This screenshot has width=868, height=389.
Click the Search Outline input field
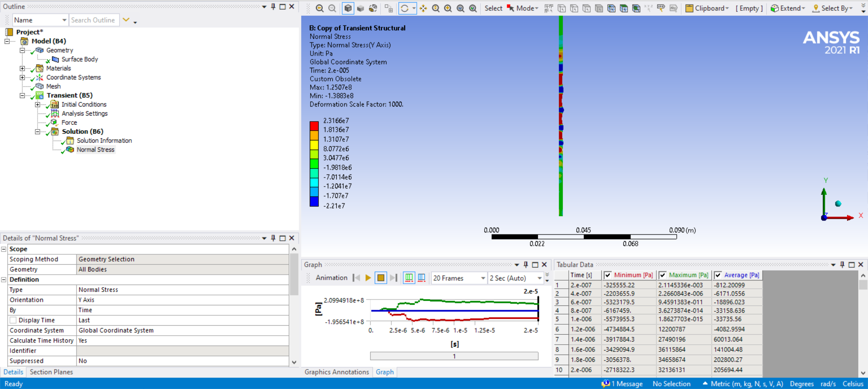94,20
